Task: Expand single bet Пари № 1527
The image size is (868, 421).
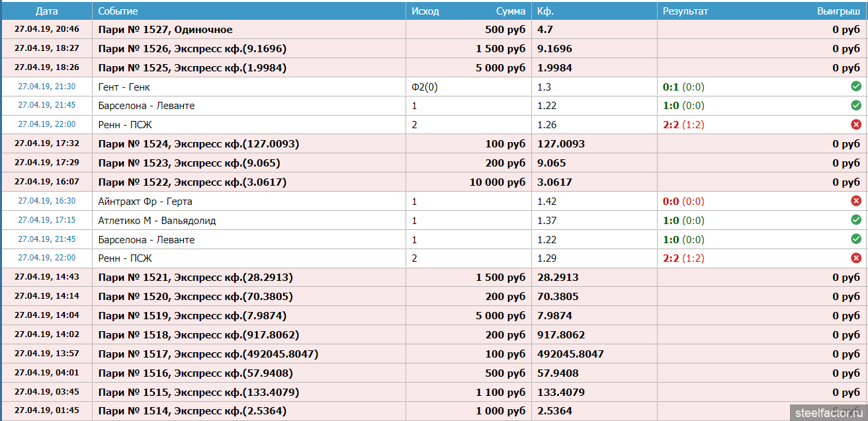Action: [x=165, y=29]
